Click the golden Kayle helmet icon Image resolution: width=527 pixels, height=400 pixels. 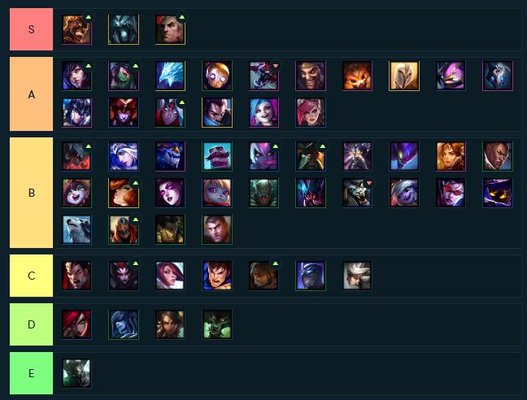point(404,76)
